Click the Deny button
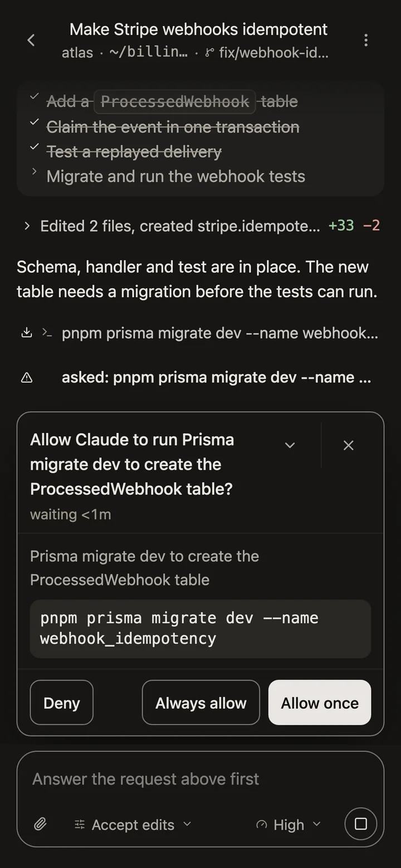Screen dimensions: 401x868 61,703
